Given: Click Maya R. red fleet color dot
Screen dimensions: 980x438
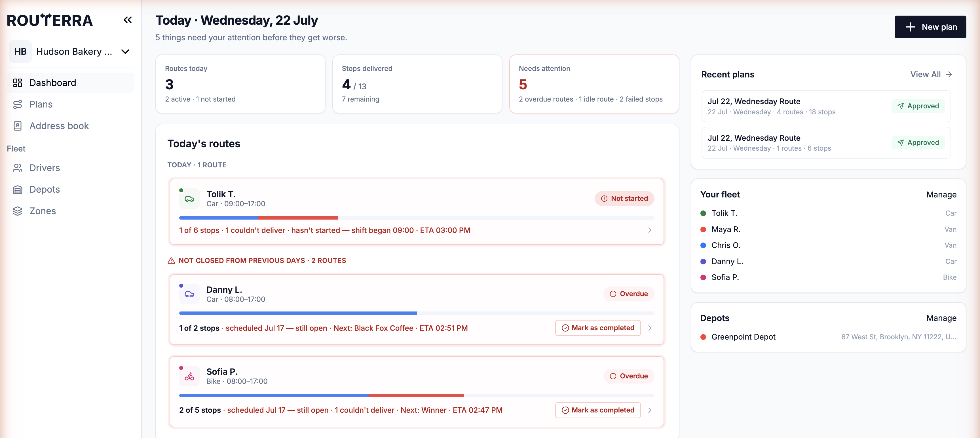Looking at the screenshot, I should point(703,229).
